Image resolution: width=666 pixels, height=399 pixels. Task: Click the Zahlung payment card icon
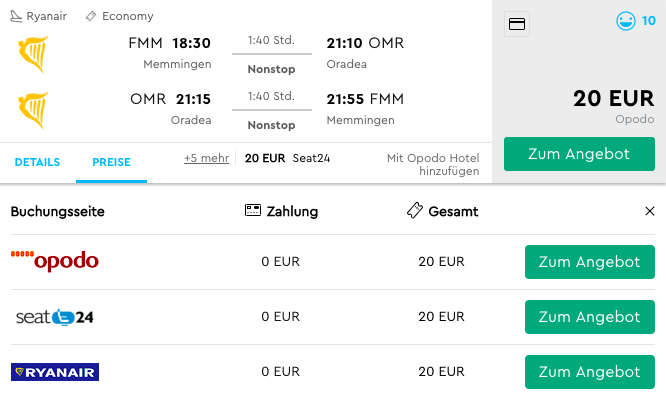[x=253, y=210]
